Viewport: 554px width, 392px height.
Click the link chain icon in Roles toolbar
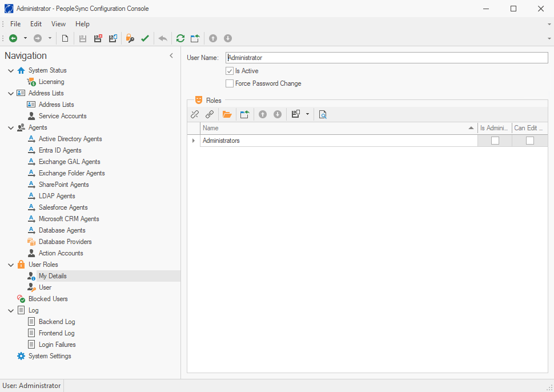click(x=210, y=114)
